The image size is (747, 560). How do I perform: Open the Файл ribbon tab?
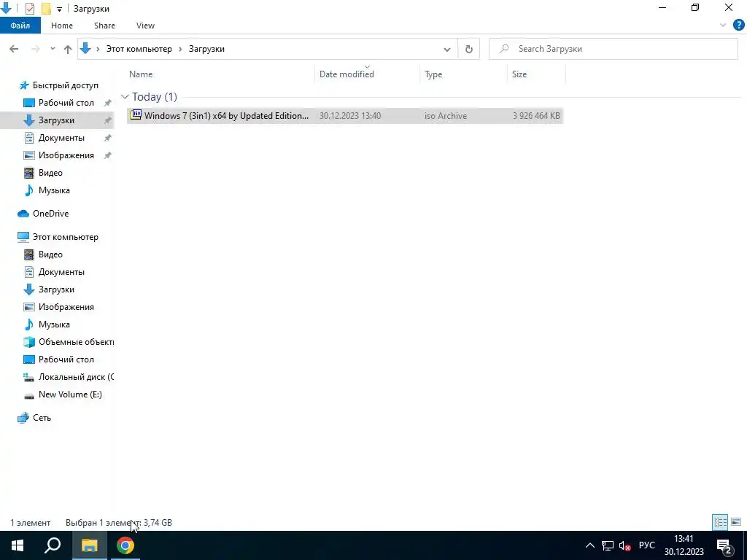pyautogui.click(x=20, y=26)
